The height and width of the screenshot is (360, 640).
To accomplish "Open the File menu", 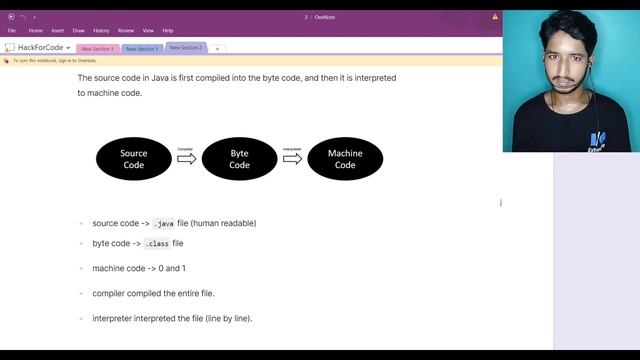I will click(12, 31).
